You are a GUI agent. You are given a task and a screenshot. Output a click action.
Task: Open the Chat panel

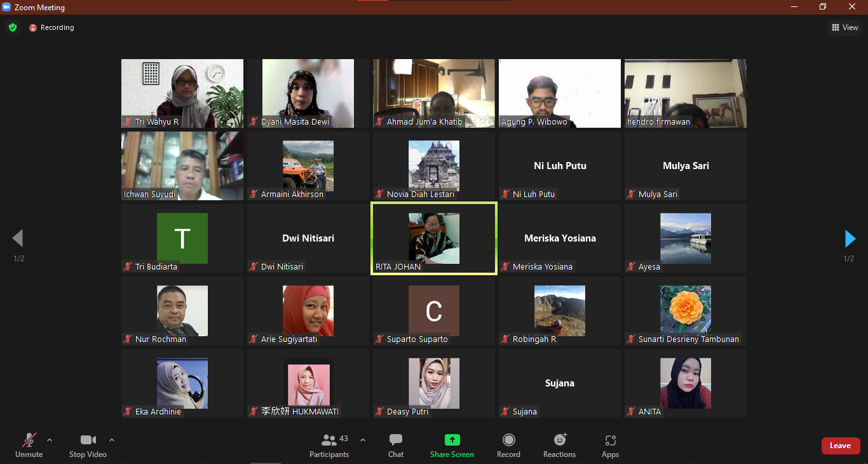[x=396, y=446]
